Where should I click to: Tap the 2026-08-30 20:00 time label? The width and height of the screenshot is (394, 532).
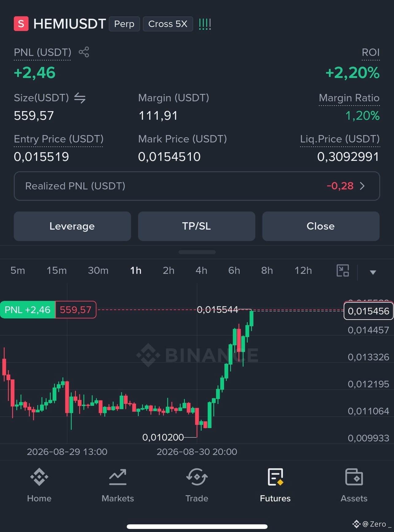197,452
